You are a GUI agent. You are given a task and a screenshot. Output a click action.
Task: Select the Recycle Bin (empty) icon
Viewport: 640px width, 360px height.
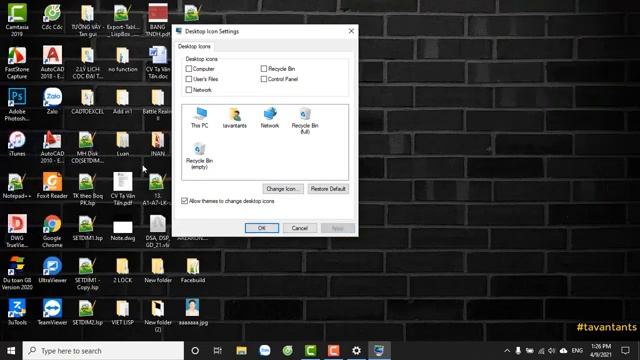click(x=200, y=156)
